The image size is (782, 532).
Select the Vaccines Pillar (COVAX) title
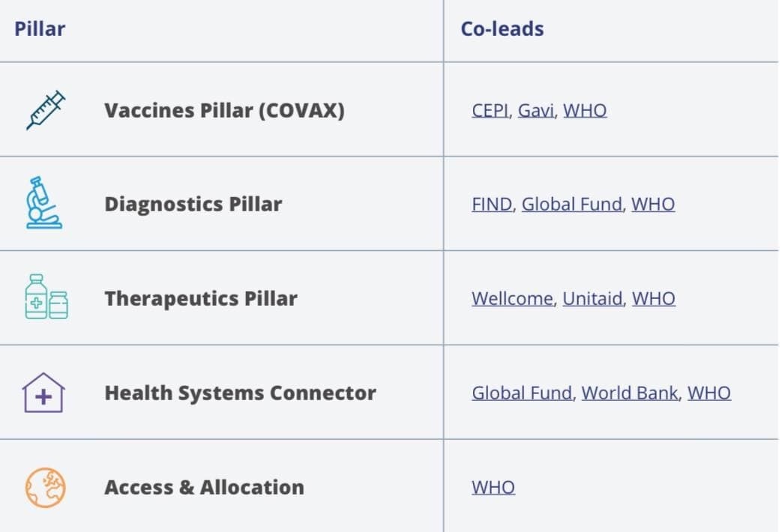click(224, 111)
